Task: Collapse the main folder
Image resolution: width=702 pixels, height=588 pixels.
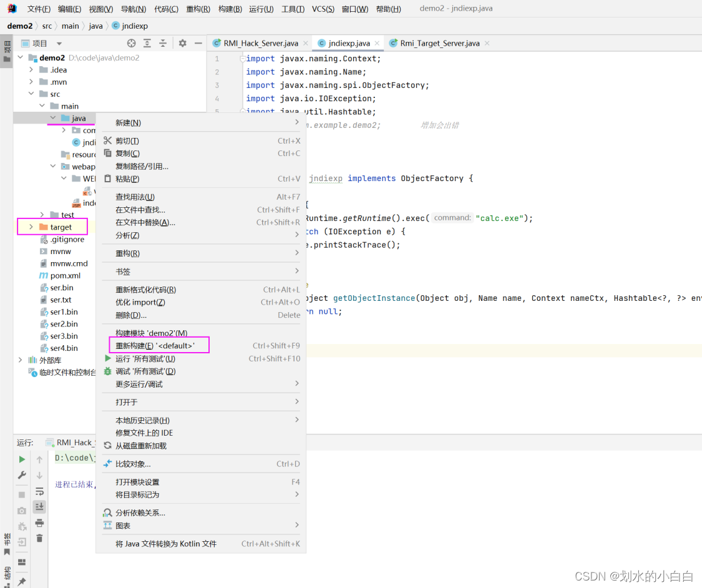Action: pos(42,105)
